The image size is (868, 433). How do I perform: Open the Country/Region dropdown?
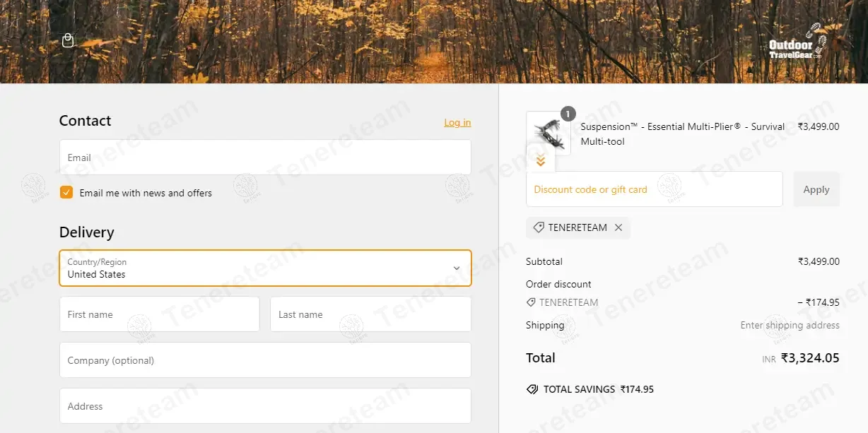coord(265,268)
